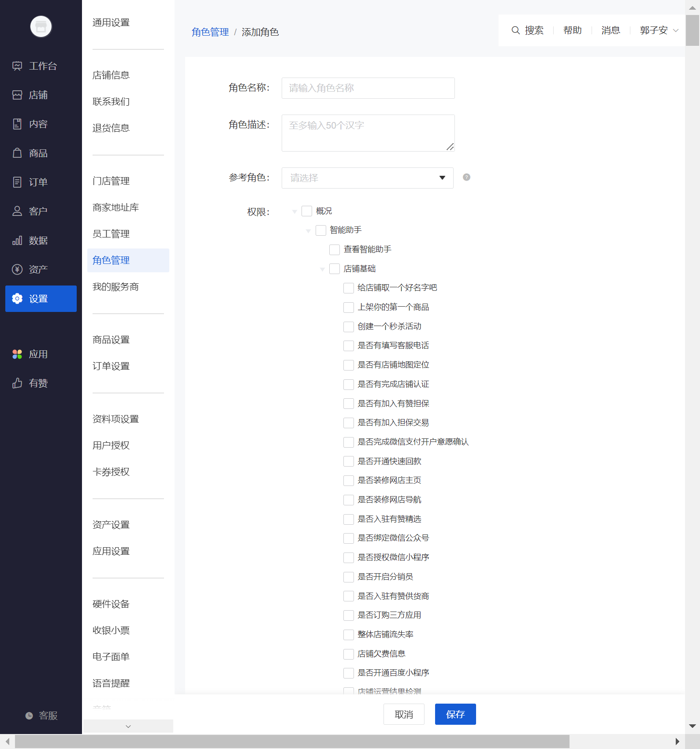This screenshot has width=700, height=749.
Task: Check 店铺欠费信息 checkbox
Action: (x=349, y=654)
